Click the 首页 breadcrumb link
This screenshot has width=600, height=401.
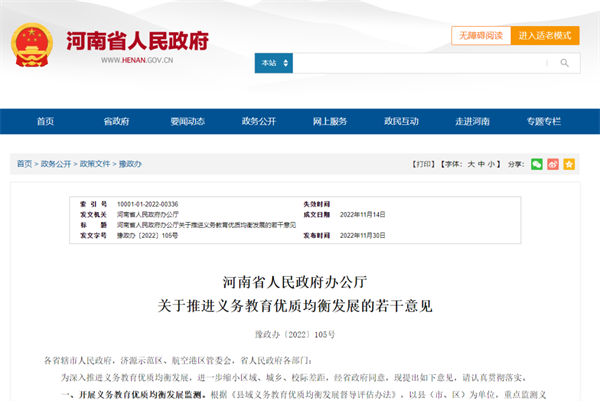point(24,164)
